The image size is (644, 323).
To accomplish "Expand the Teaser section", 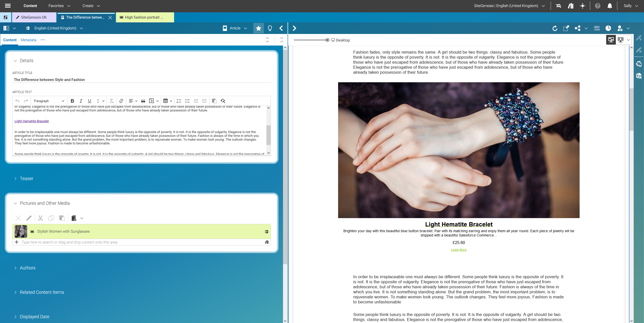I will point(27,179).
